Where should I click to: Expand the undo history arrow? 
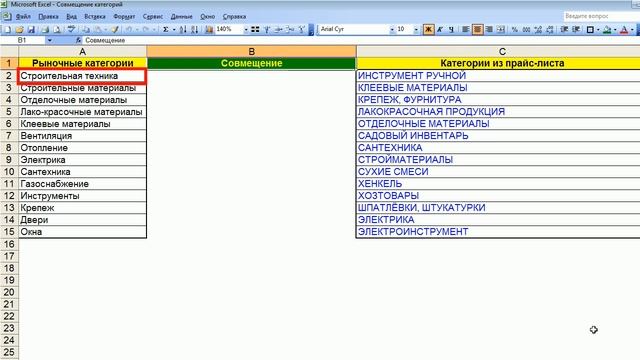coord(137,30)
